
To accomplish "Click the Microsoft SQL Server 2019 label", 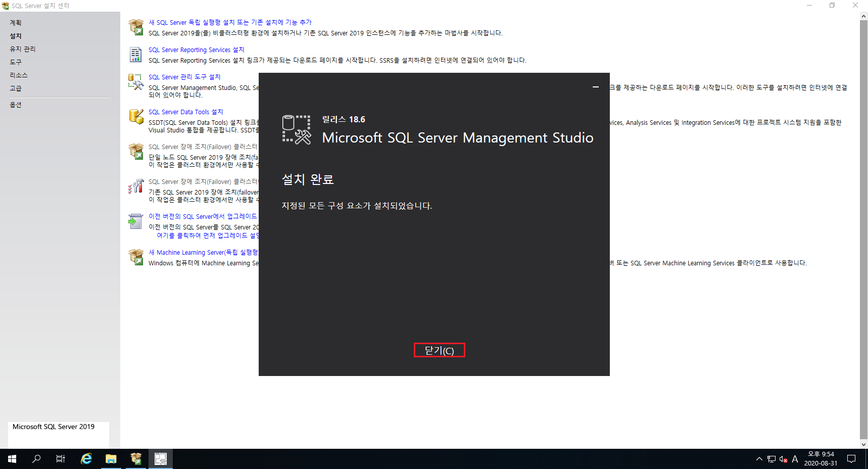I will point(54,427).
